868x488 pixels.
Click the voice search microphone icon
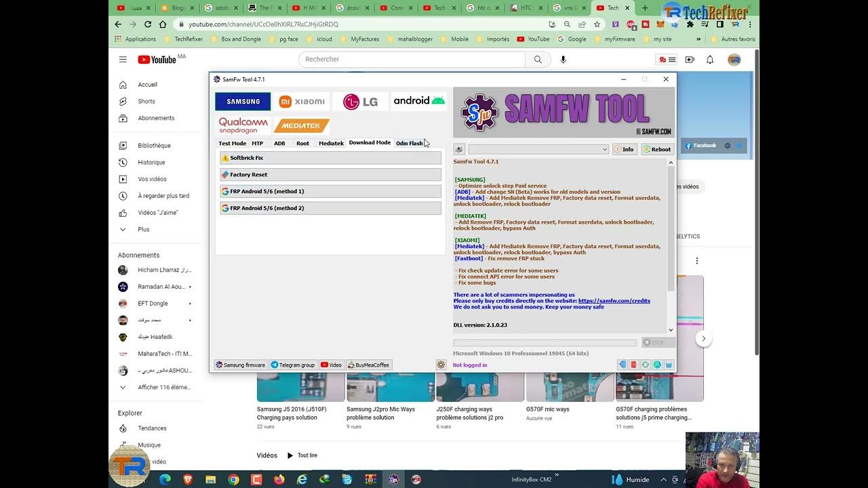[x=563, y=60]
